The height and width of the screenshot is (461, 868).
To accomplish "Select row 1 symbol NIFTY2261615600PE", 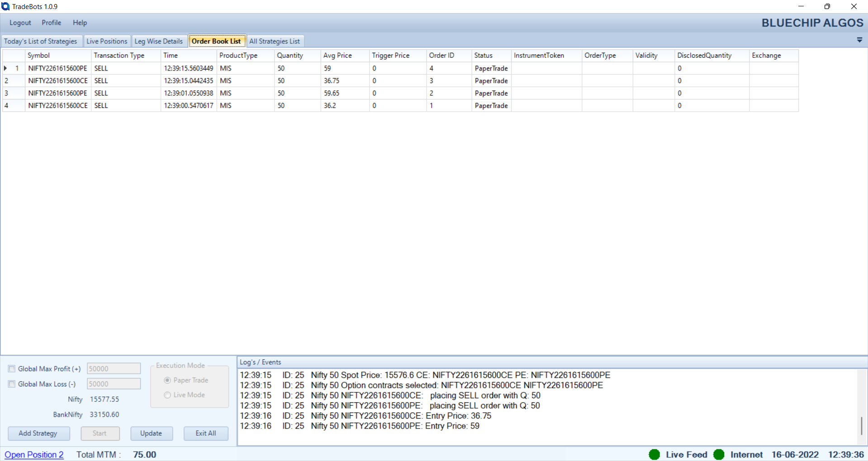I will (x=58, y=68).
